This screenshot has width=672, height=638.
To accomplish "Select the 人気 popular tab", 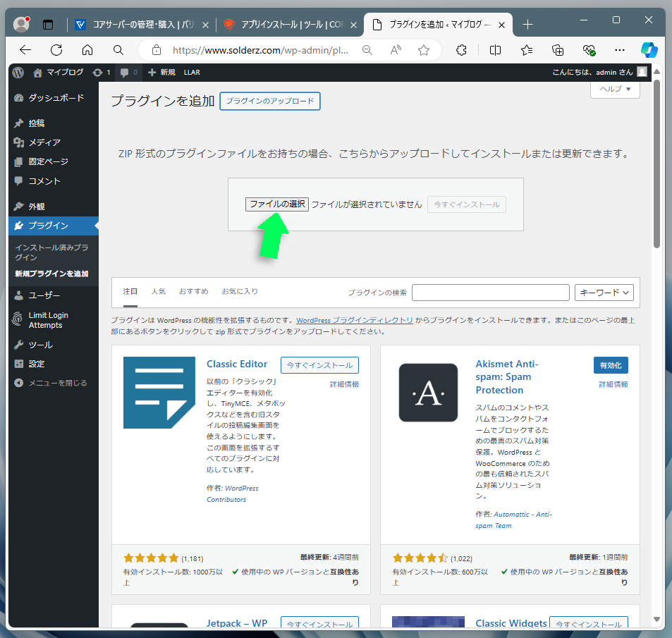I will point(158,291).
